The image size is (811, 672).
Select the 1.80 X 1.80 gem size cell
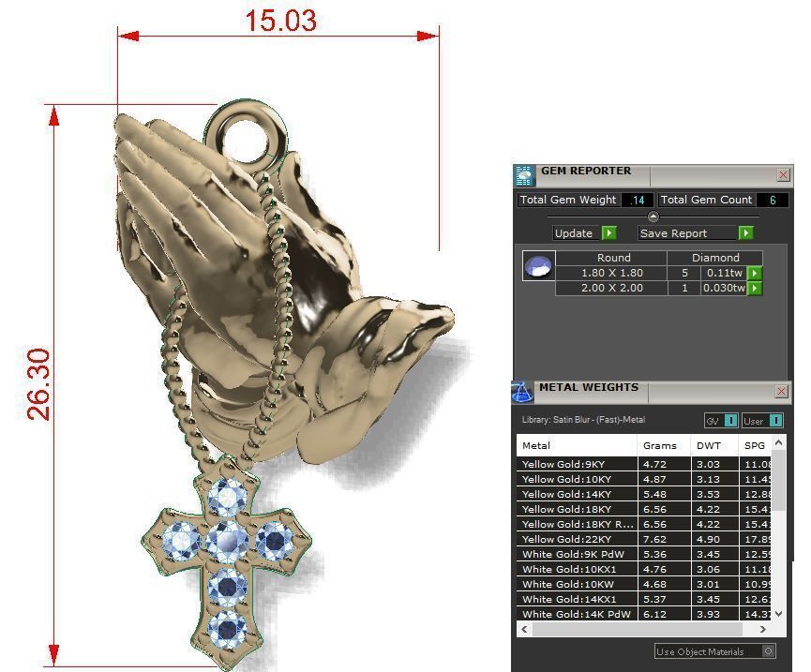coord(611,273)
